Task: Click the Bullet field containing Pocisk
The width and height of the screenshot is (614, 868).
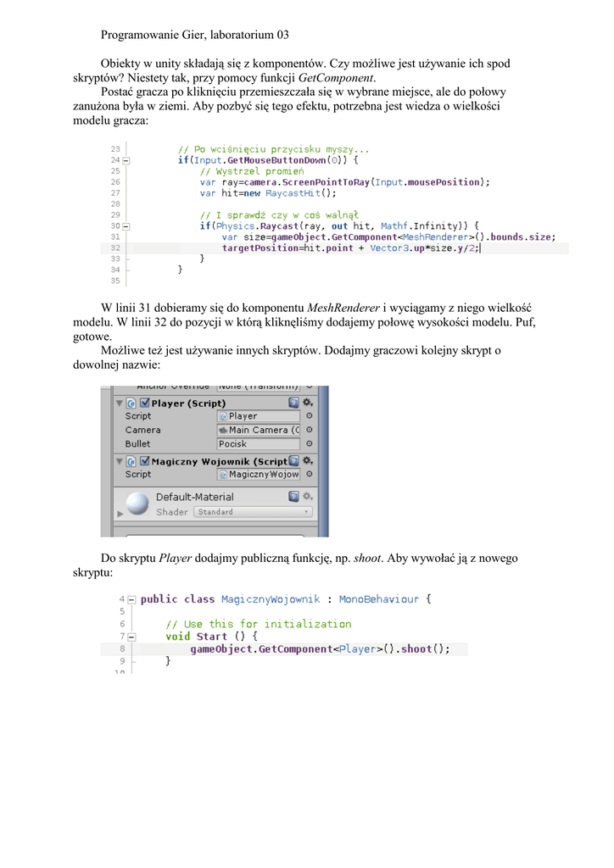Action: click(x=259, y=443)
